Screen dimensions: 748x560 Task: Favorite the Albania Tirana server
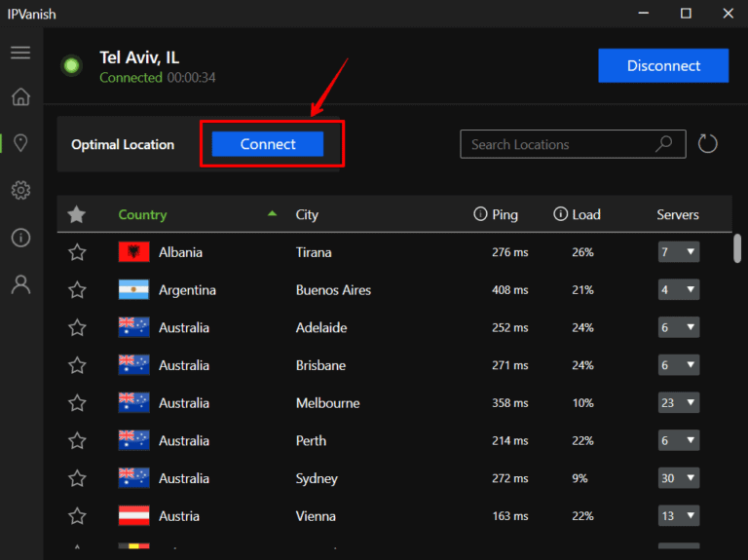pyautogui.click(x=77, y=252)
